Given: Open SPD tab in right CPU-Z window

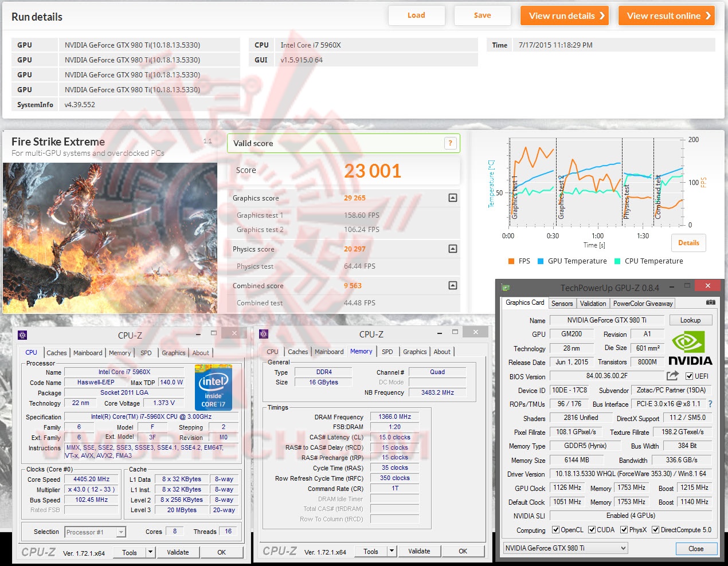Looking at the screenshot, I should pos(388,352).
